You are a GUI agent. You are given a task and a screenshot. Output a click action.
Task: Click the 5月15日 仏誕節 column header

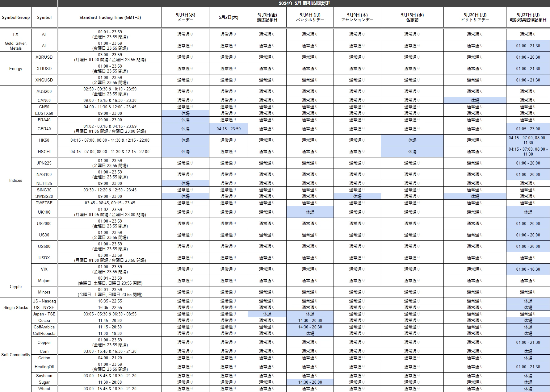pos(412,17)
